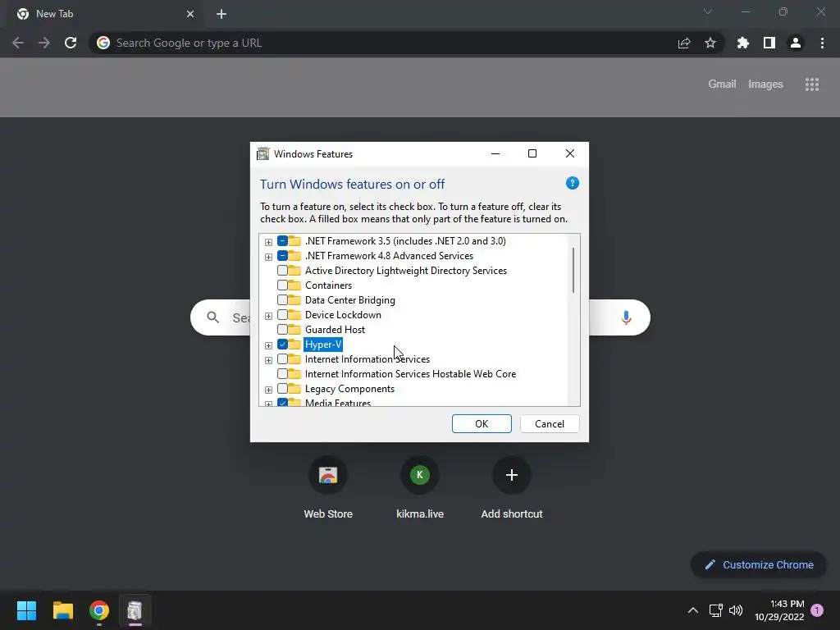Screen dimensions: 840x630
Task: Open the notification count badge
Action: 817,610
